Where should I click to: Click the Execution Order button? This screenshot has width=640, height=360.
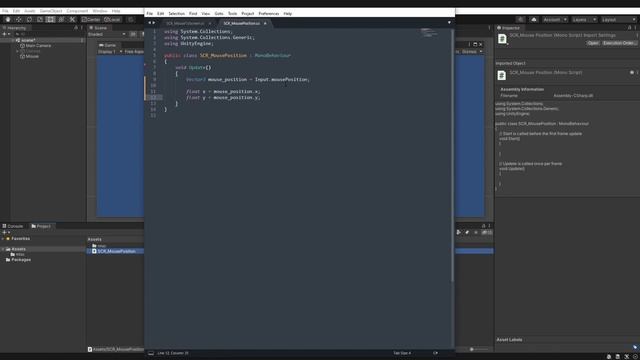[x=620, y=43]
